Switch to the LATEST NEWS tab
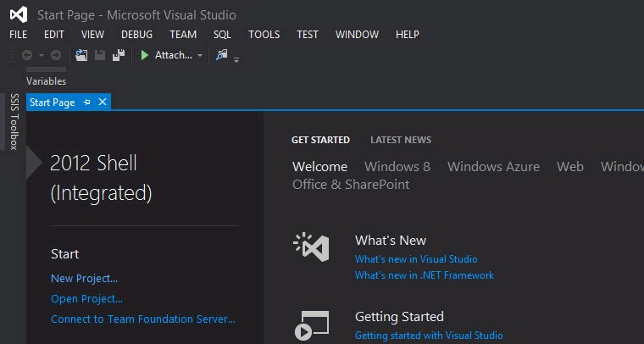Viewport: 644px width, 344px height. [x=400, y=140]
